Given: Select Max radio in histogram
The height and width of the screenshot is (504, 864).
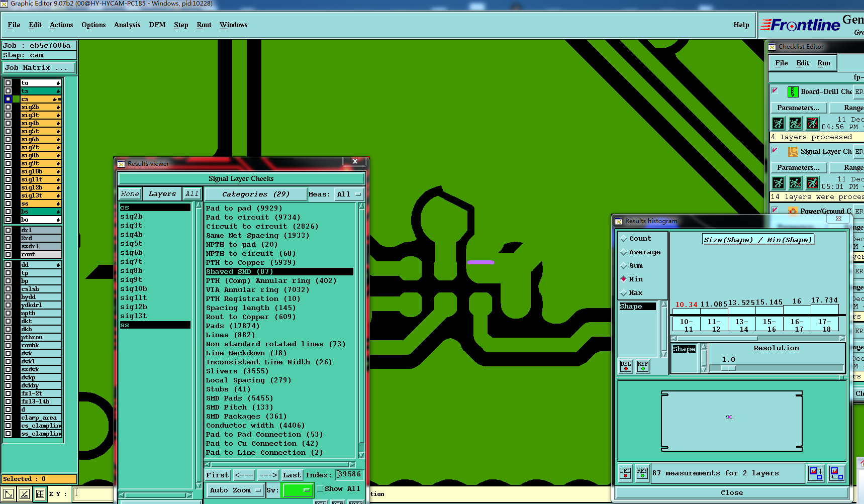Looking at the screenshot, I should (624, 293).
